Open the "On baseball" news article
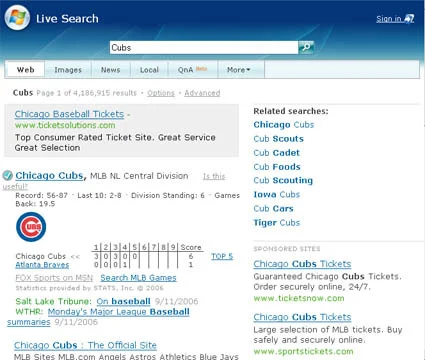The width and height of the screenshot is (425, 360). 124,301
